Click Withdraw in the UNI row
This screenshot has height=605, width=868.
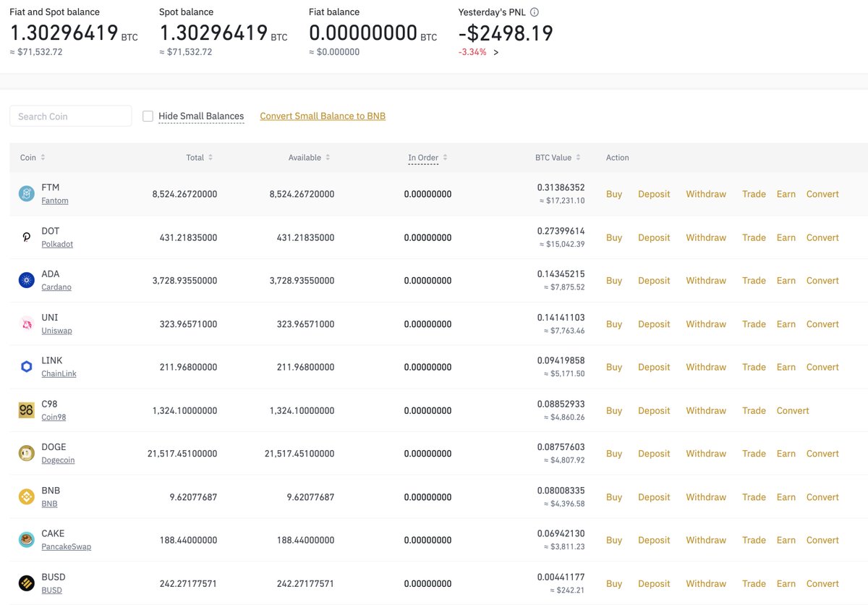click(x=706, y=324)
